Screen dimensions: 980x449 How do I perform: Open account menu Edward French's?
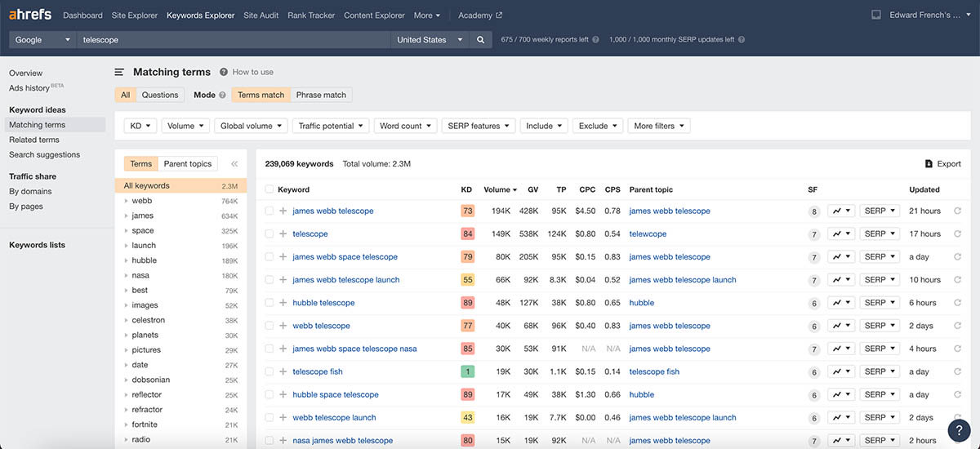coord(931,16)
